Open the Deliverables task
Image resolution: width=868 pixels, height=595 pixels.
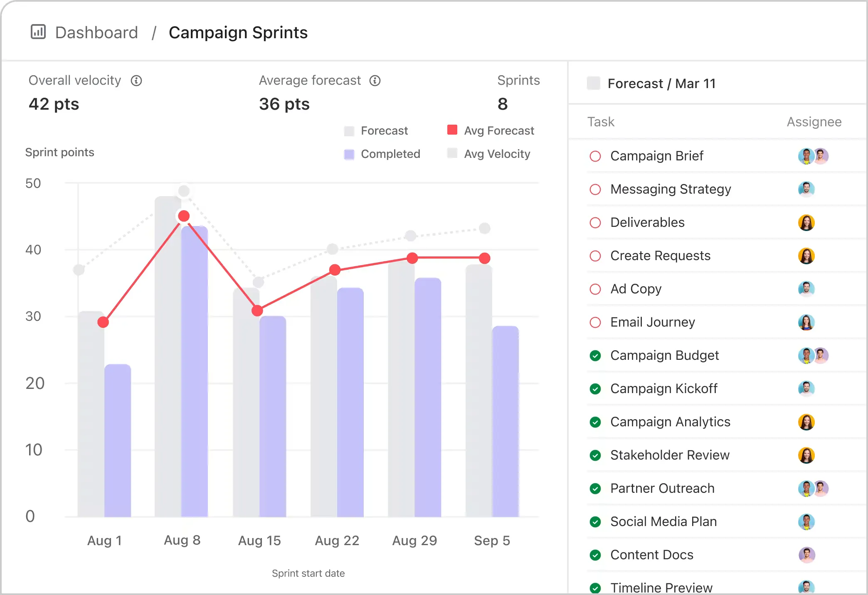click(x=647, y=222)
